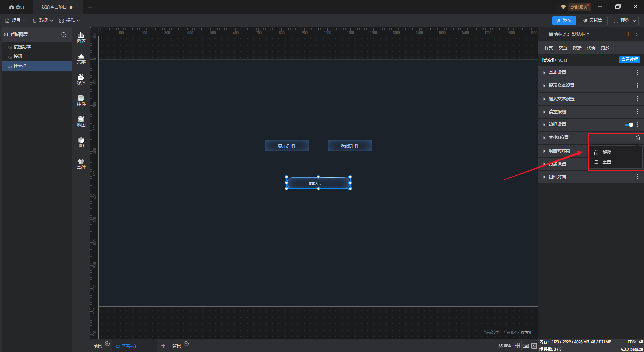Open the 操作 menu
Screen dimensions: 644x352
coord(70,20)
